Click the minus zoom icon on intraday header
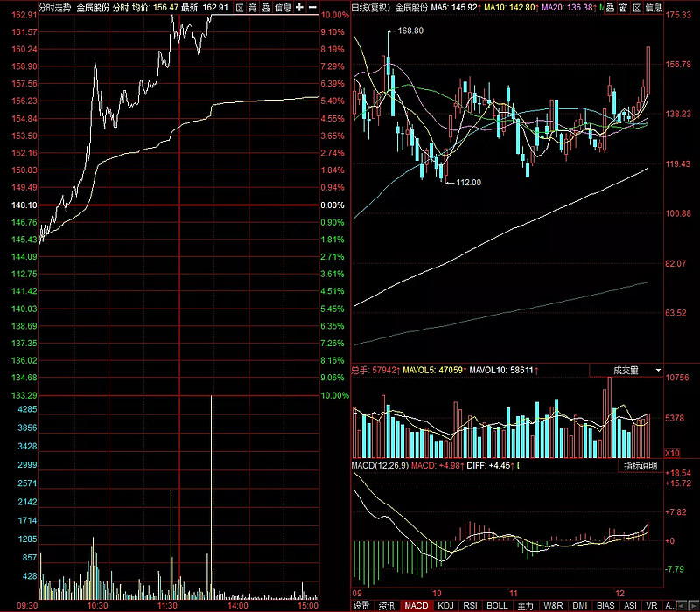This screenshot has height=612, width=700. (312, 7)
